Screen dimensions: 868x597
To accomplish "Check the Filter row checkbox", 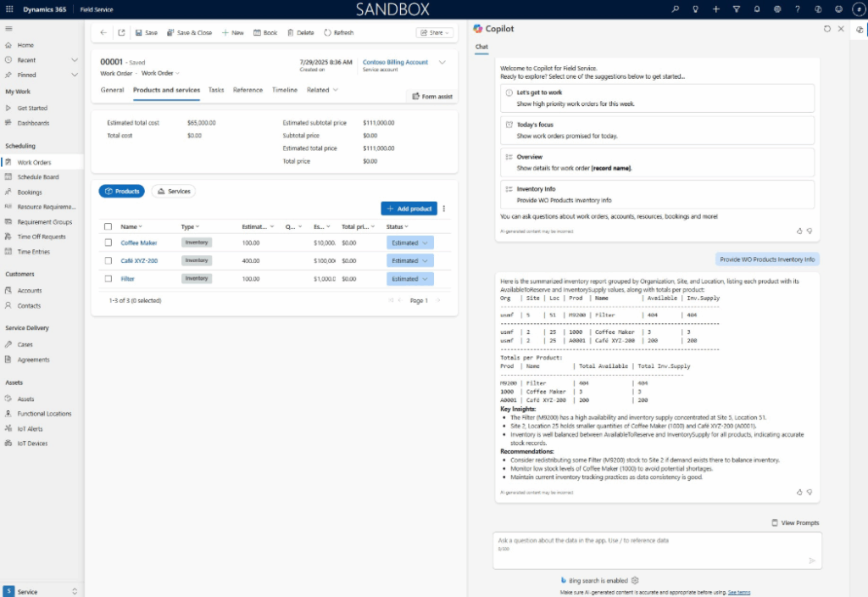I will (x=108, y=278).
